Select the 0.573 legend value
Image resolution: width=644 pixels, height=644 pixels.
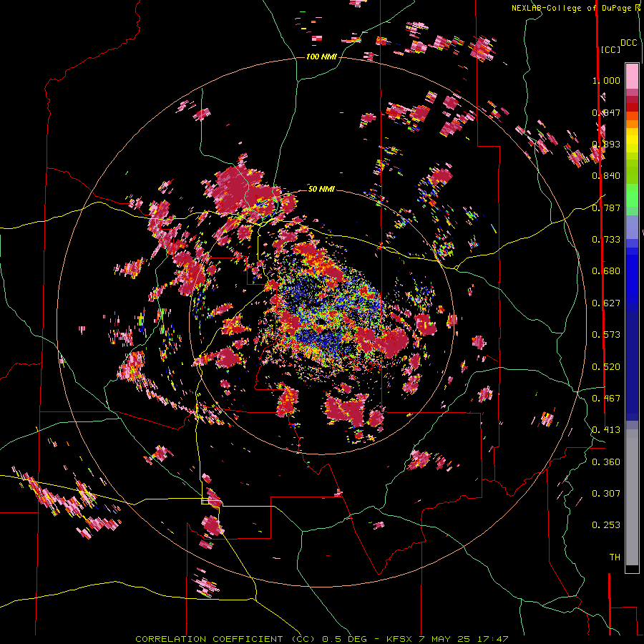pyautogui.click(x=606, y=335)
